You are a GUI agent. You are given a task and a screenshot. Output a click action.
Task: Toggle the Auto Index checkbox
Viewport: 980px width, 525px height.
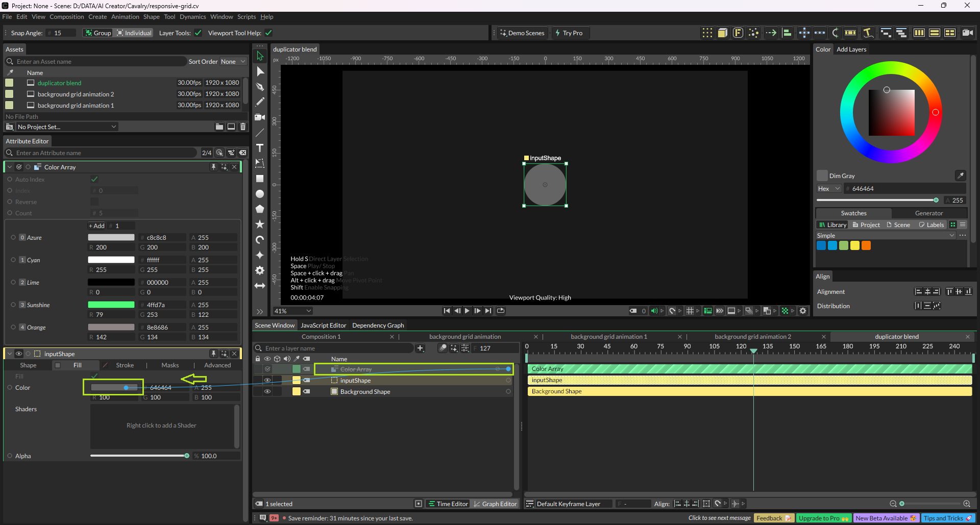point(94,179)
